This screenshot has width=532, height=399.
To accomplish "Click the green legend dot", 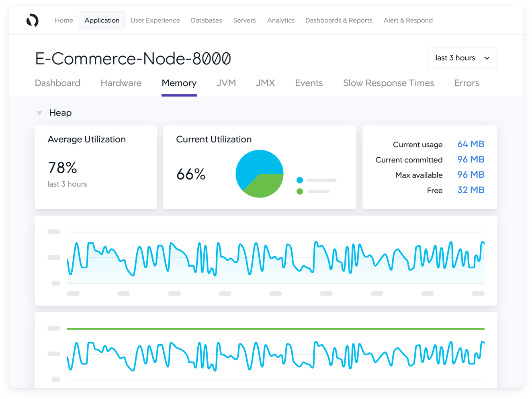I will tap(299, 191).
